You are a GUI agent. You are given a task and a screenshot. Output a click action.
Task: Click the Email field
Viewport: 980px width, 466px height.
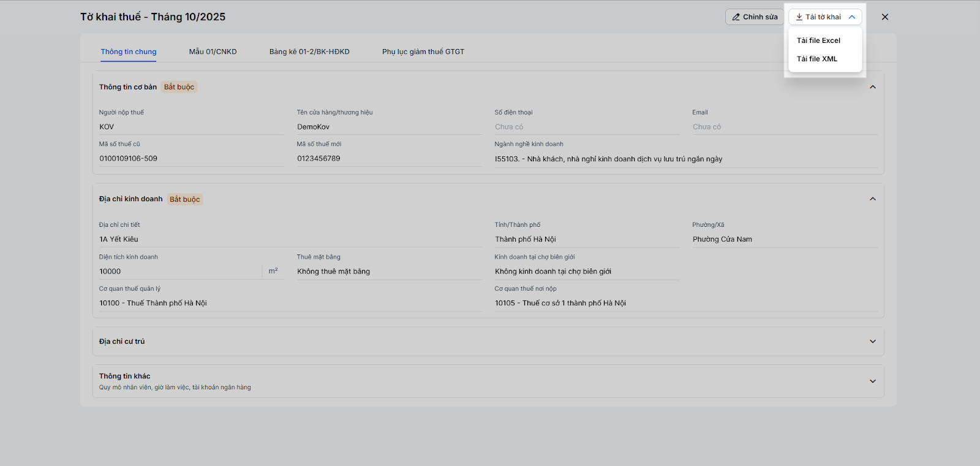click(x=784, y=127)
